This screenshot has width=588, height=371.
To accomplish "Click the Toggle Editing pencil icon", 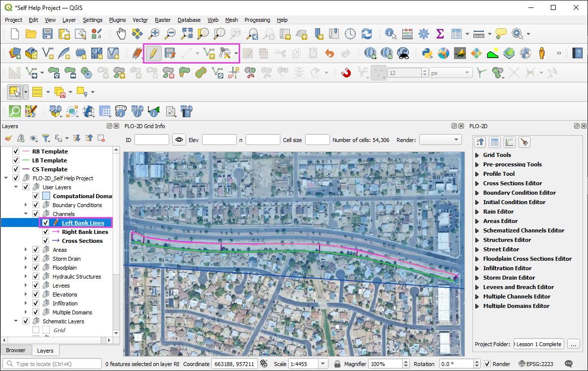I will click(154, 53).
